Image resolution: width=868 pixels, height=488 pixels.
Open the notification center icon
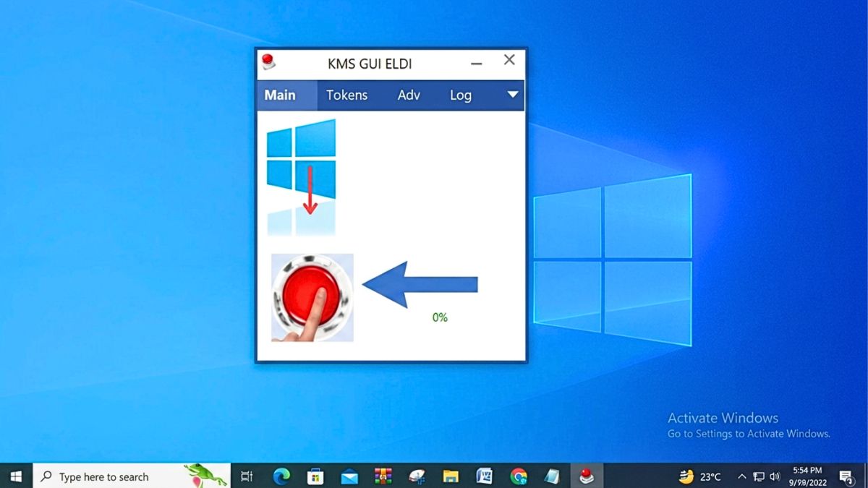coord(846,476)
